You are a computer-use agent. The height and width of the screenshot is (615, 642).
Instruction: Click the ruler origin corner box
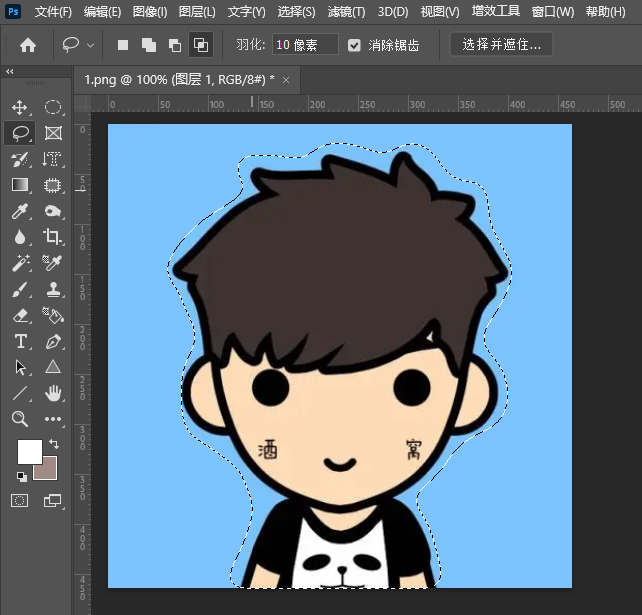[x=82, y=103]
